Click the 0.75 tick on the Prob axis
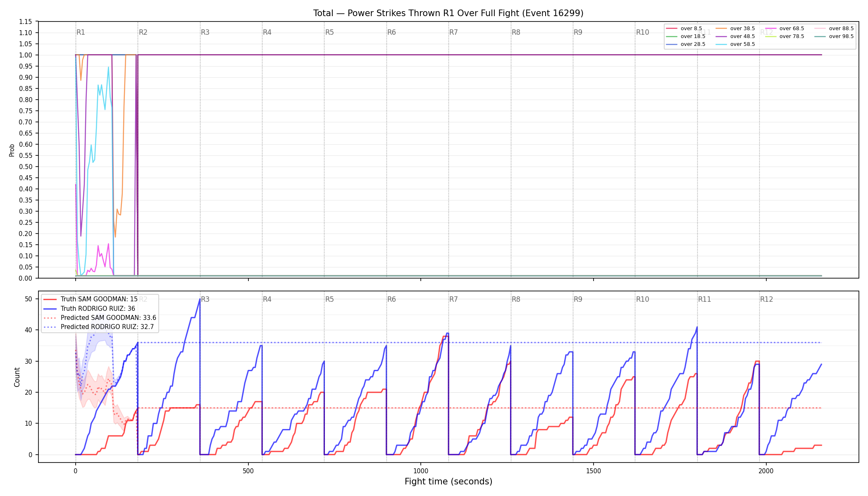This screenshot has height=496, width=868. tap(26, 111)
